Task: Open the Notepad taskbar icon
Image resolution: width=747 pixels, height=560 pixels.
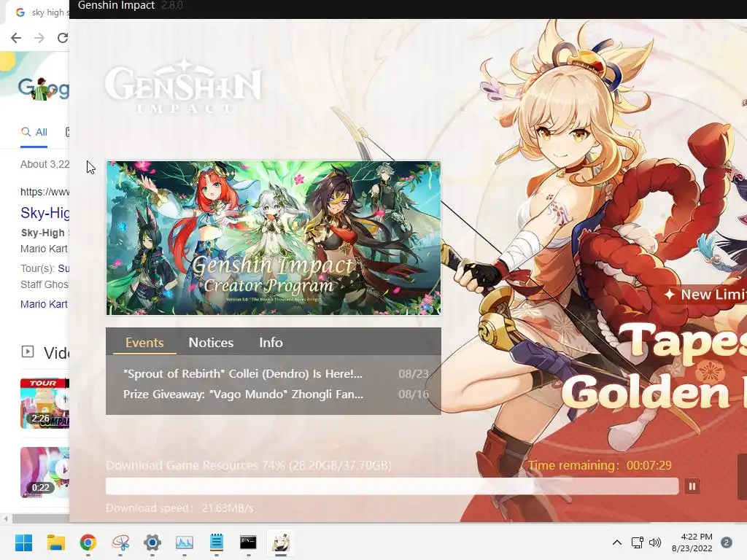Action: [x=216, y=542]
